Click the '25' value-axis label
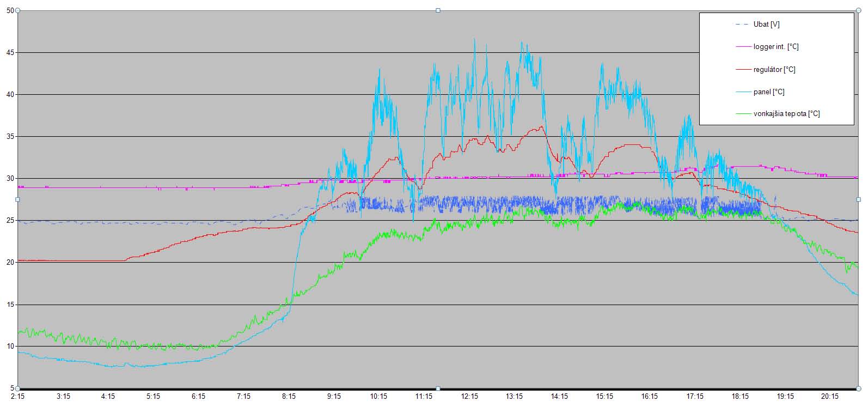868x407 pixels. (x=10, y=221)
